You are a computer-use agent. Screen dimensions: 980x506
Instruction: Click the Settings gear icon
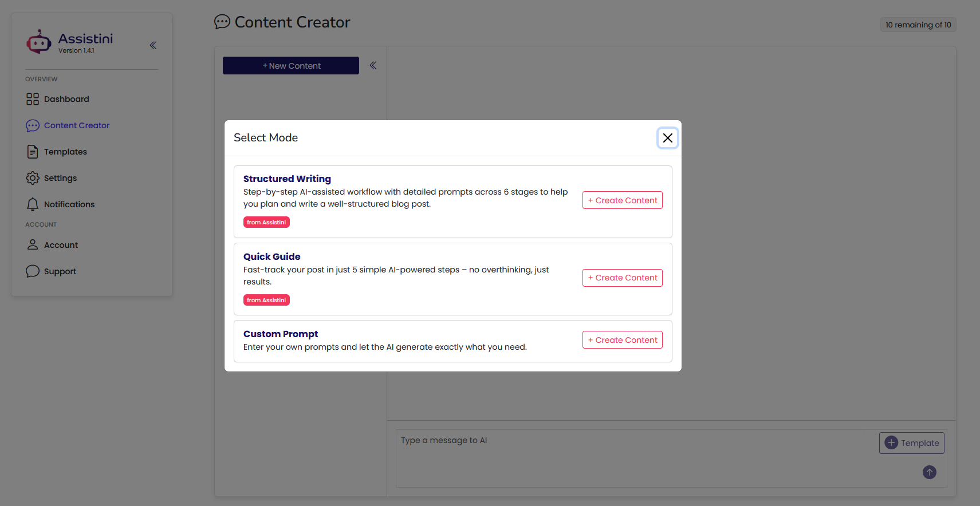[33, 178]
